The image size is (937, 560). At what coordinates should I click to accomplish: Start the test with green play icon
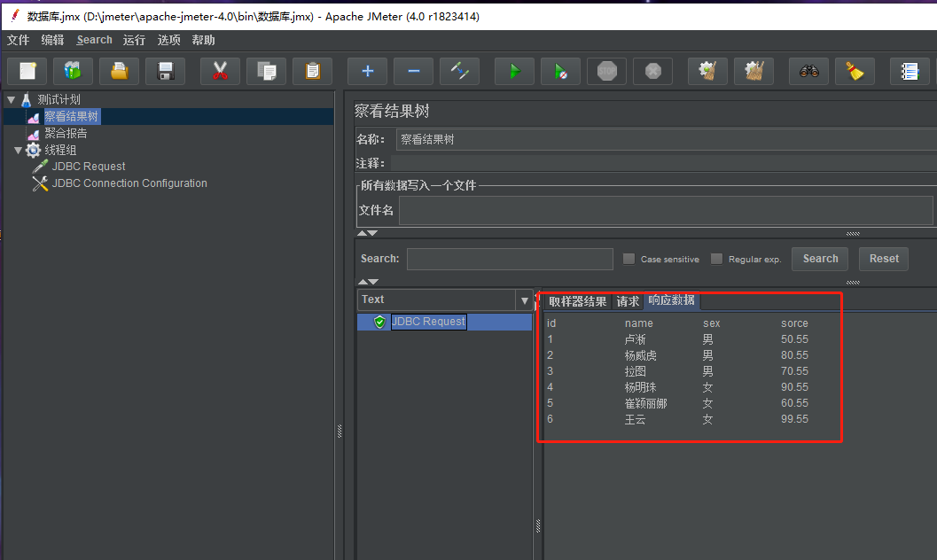[x=514, y=71]
